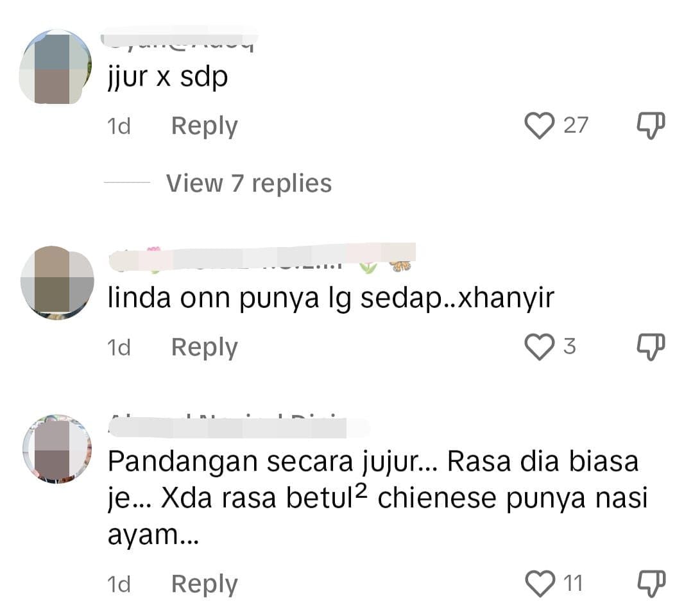Open username above 'Pandangan secara jujur' comment
Screen dimensions: 693x616
(239, 426)
